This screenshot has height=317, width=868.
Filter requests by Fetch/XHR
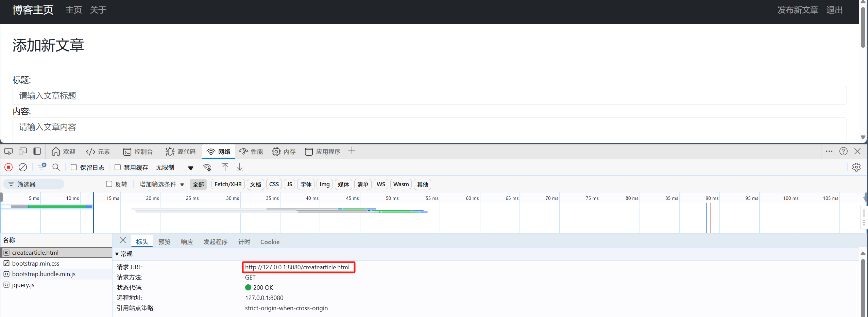pos(228,184)
